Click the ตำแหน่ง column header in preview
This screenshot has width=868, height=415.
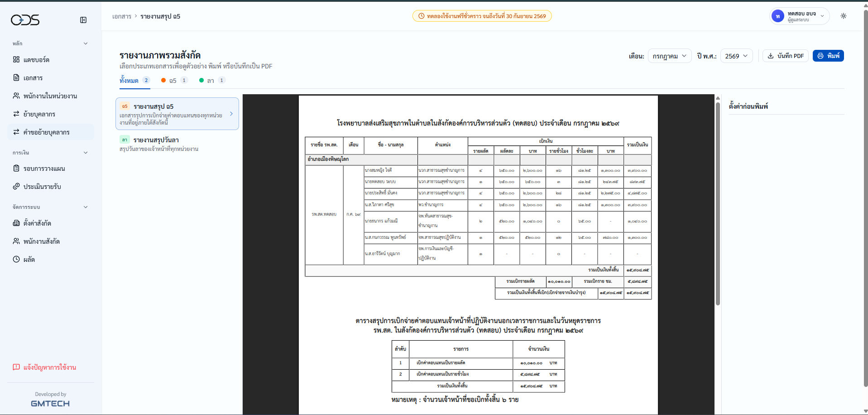443,145
